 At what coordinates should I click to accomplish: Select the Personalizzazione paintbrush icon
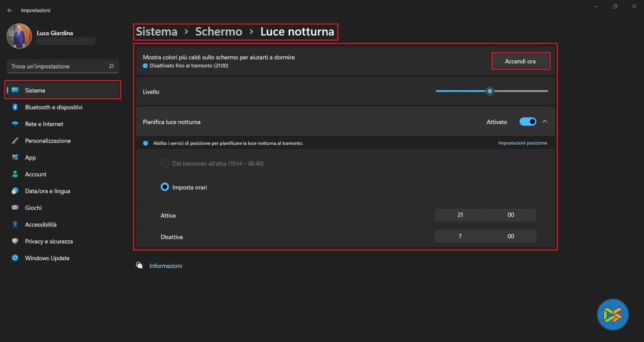[15, 141]
